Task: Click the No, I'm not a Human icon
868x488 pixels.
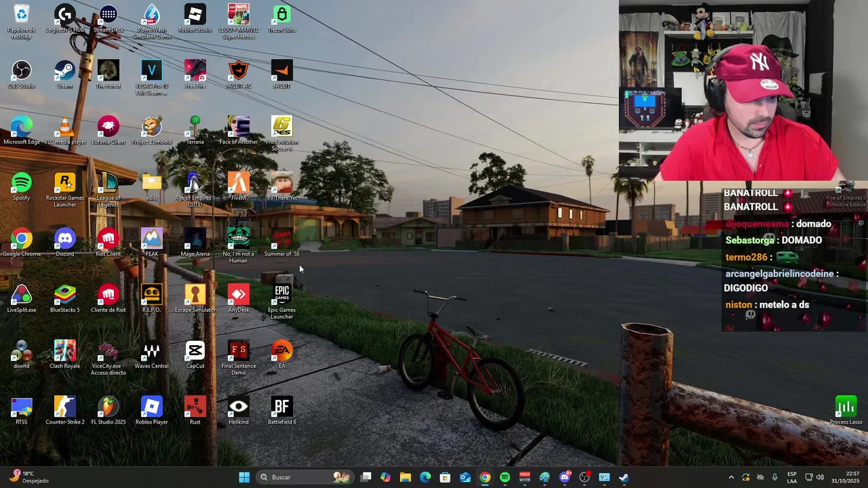Action: (x=239, y=246)
